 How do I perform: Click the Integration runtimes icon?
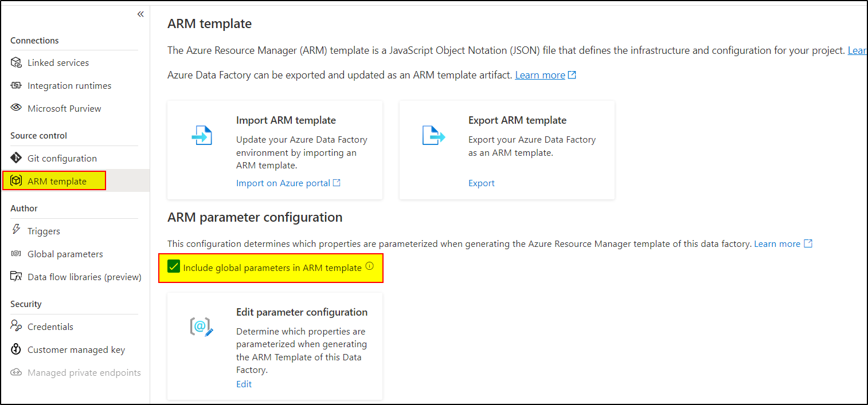(x=16, y=85)
